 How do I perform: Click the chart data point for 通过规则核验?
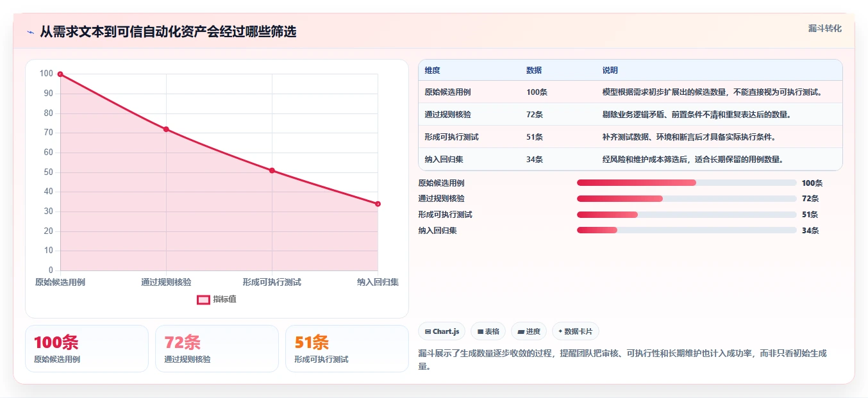point(166,129)
